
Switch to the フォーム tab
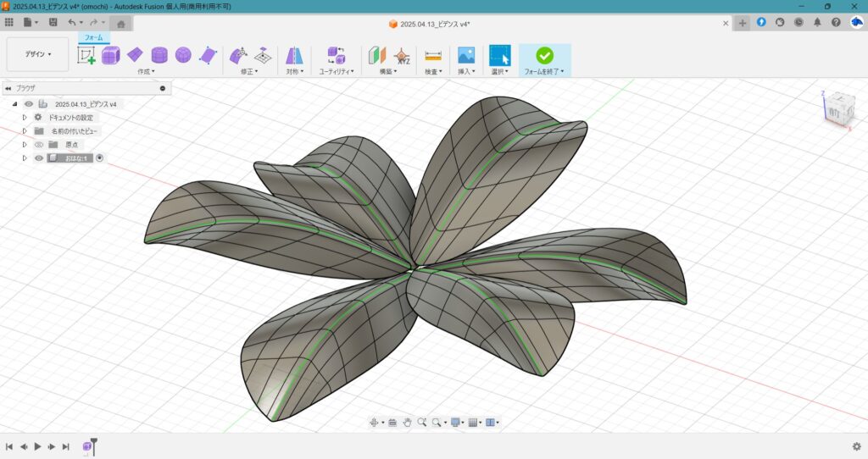coord(93,37)
